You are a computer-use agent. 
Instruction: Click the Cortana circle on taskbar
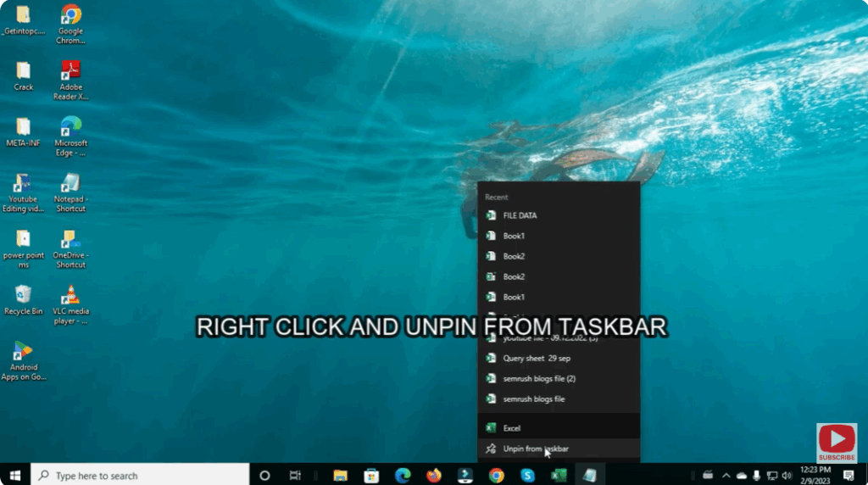click(x=264, y=475)
